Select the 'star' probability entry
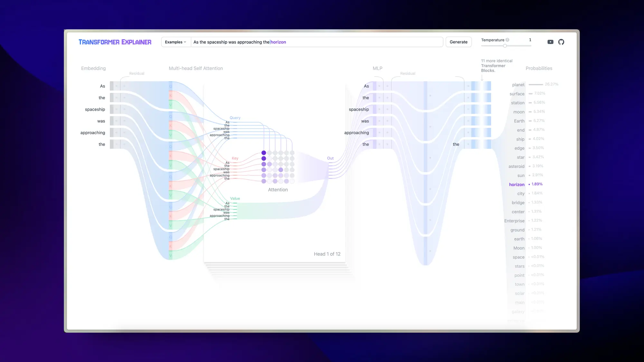This screenshot has height=362, width=644. point(521,157)
